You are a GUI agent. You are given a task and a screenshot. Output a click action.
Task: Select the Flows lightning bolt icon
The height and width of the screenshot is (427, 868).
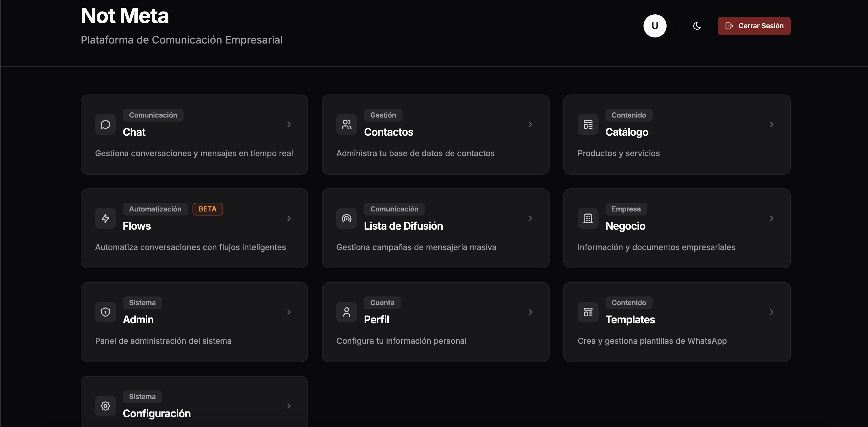click(x=105, y=218)
